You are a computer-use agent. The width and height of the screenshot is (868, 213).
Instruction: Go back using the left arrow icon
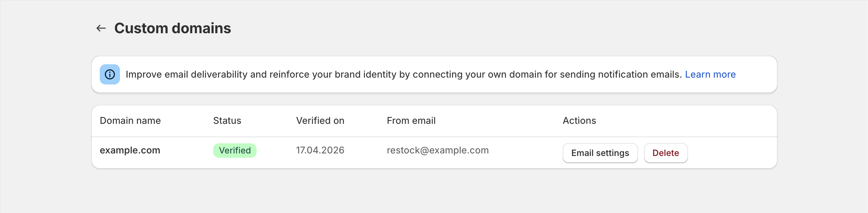click(x=101, y=28)
